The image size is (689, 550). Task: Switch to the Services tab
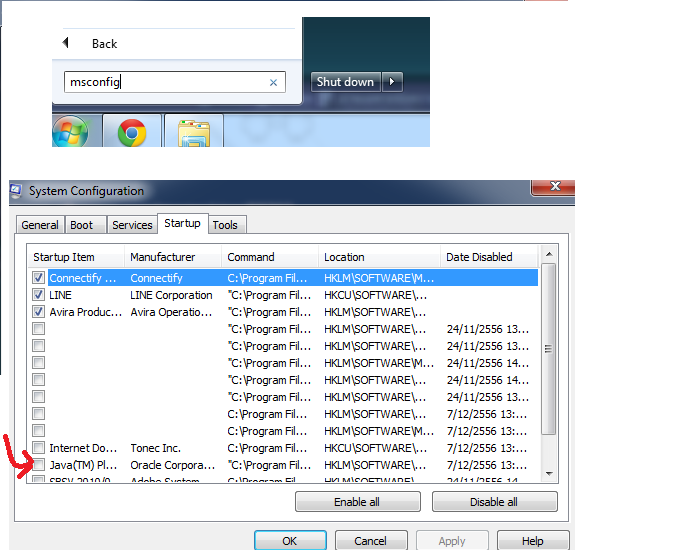132,225
